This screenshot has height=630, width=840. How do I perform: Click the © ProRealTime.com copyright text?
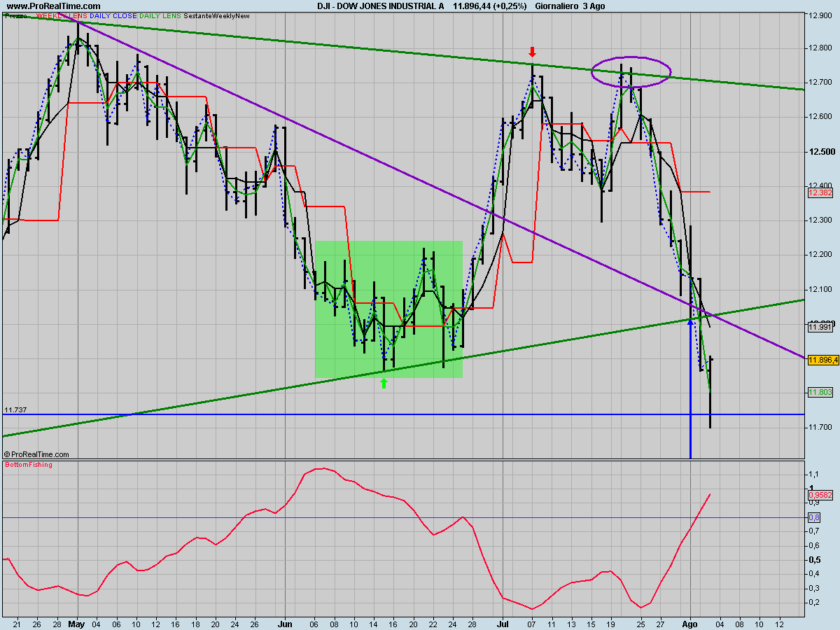click(36, 454)
